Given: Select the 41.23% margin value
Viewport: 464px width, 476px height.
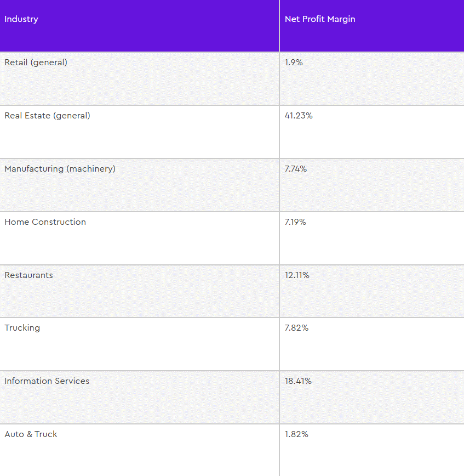Looking at the screenshot, I should (x=299, y=116).
